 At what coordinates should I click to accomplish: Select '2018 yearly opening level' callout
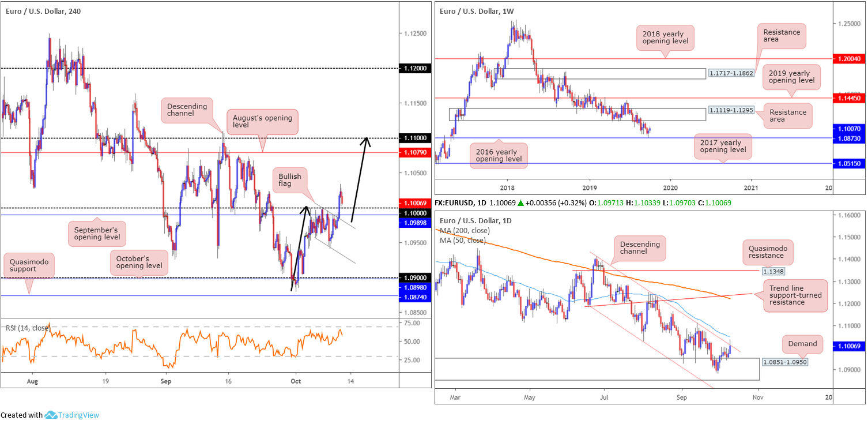point(665,38)
